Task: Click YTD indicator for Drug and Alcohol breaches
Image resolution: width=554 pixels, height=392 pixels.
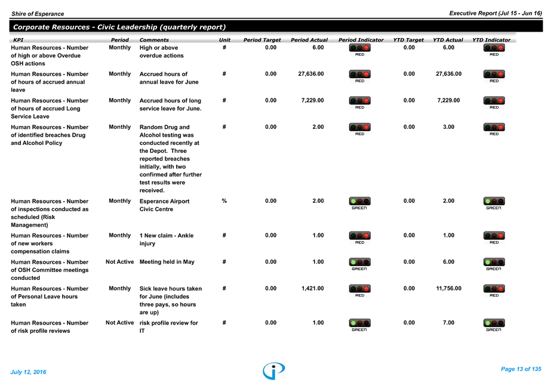Action: (494, 129)
